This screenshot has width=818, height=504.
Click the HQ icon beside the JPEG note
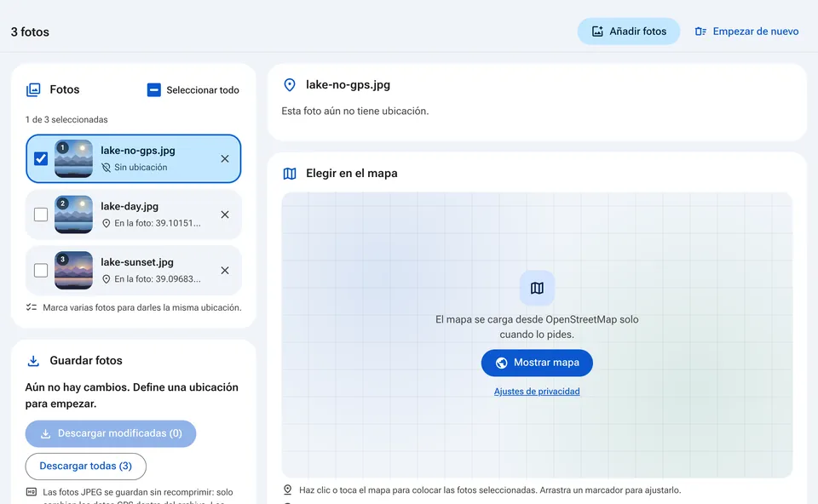coord(32,492)
